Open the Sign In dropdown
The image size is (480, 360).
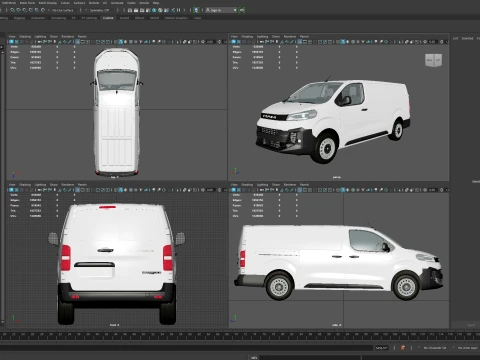click(221, 10)
